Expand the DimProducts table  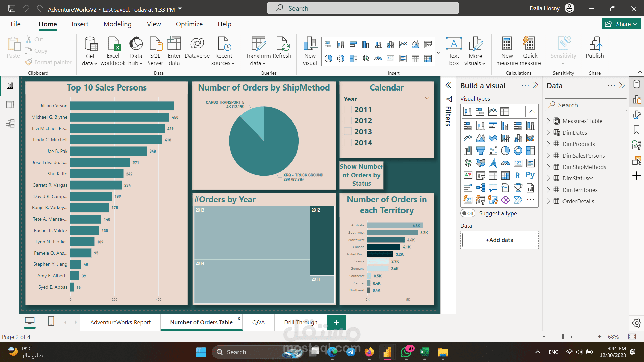(x=549, y=144)
